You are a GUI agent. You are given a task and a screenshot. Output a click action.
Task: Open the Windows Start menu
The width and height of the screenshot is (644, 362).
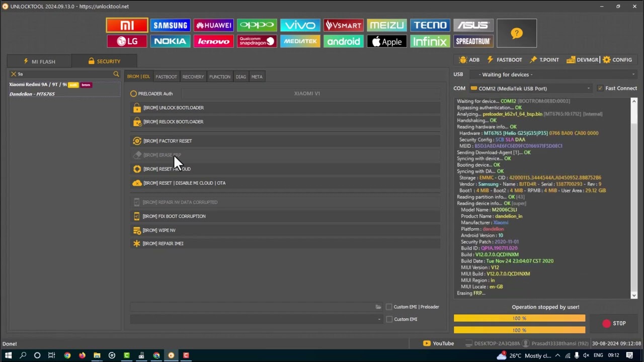[8, 355]
